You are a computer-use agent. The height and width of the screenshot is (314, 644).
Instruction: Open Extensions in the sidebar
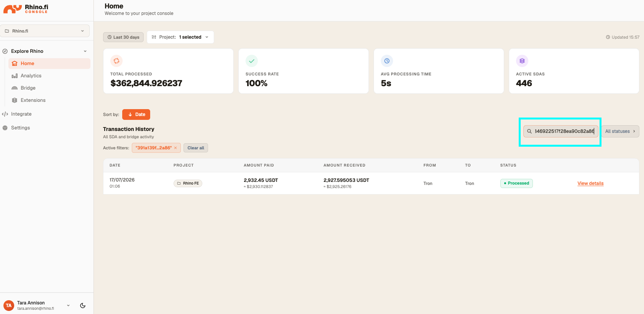point(33,100)
